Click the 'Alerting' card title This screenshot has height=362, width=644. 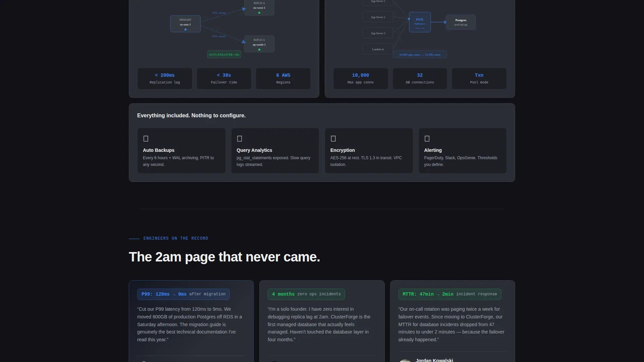433,150
